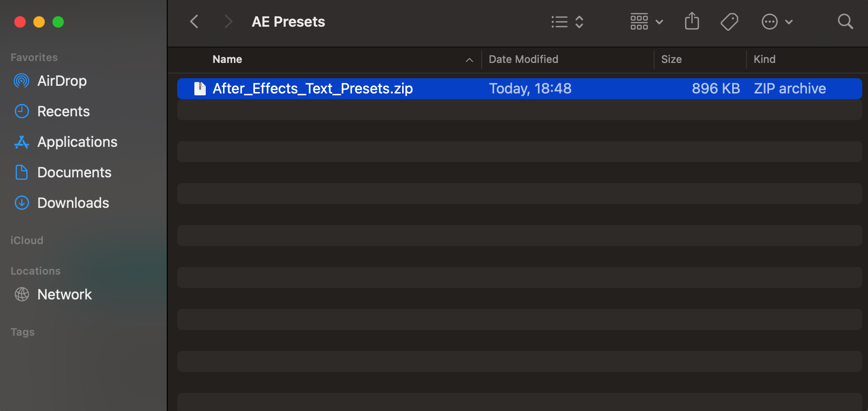Open AirDrop in the sidebar
Image resolution: width=868 pixels, height=411 pixels.
(x=62, y=81)
